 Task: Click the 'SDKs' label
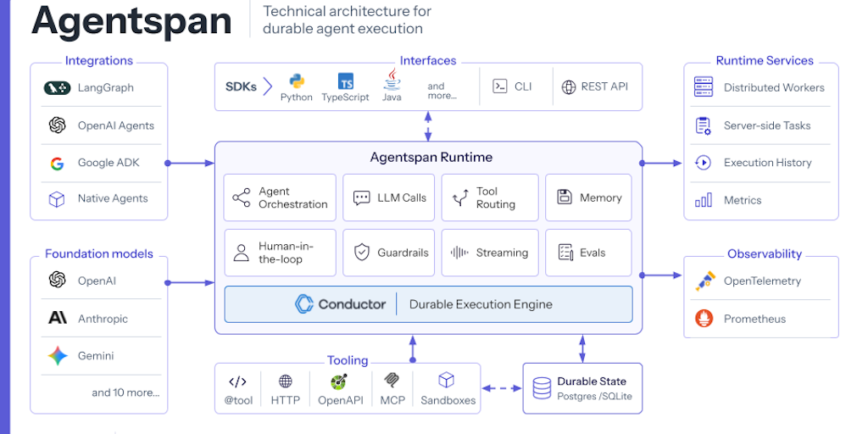pos(241,87)
